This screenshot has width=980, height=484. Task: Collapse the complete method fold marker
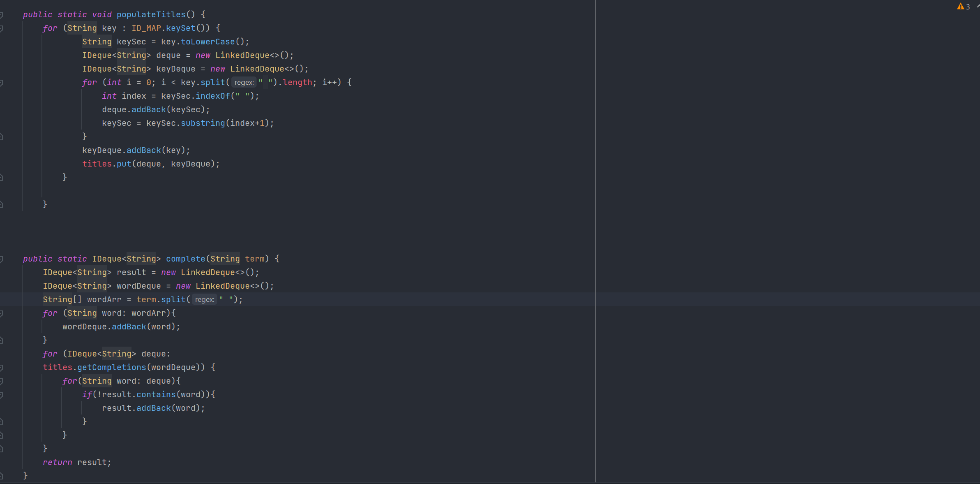tap(2, 259)
